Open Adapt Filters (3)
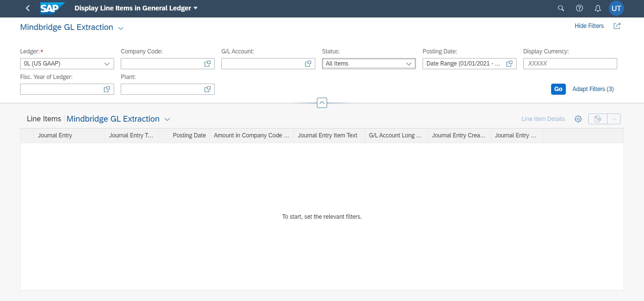The image size is (644, 301). coord(593,89)
